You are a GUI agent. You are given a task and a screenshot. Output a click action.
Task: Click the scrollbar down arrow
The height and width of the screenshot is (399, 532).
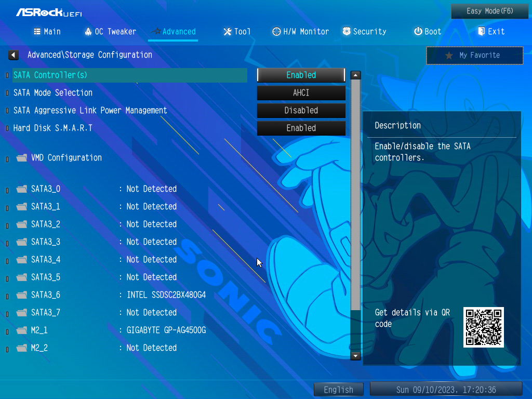click(x=355, y=356)
